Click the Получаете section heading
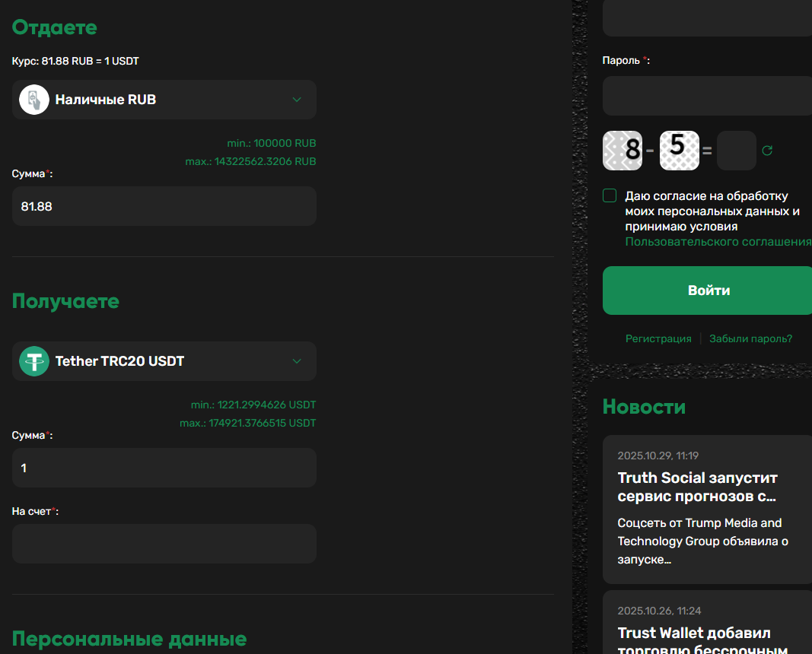The image size is (812, 654). tap(65, 301)
